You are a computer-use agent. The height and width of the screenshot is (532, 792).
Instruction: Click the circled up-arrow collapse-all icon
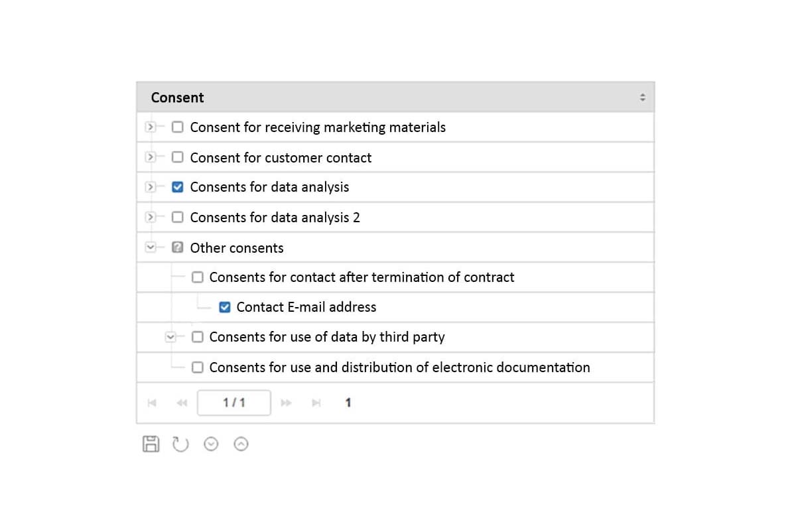tap(241, 444)
